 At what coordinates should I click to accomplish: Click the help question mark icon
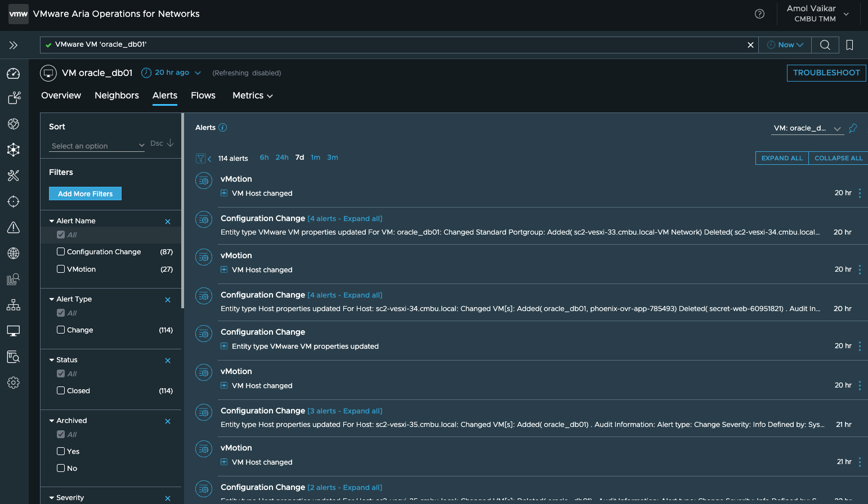pos(759,14)
